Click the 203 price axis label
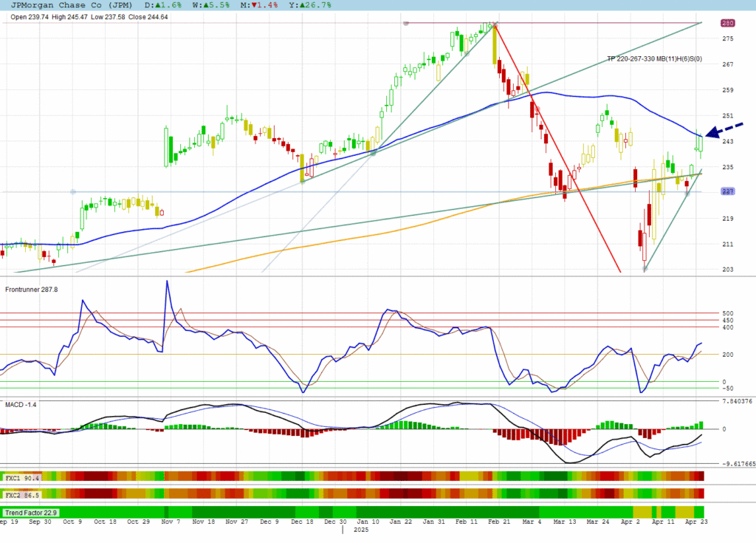The image size is (756, 543). (x=727, y=270)
